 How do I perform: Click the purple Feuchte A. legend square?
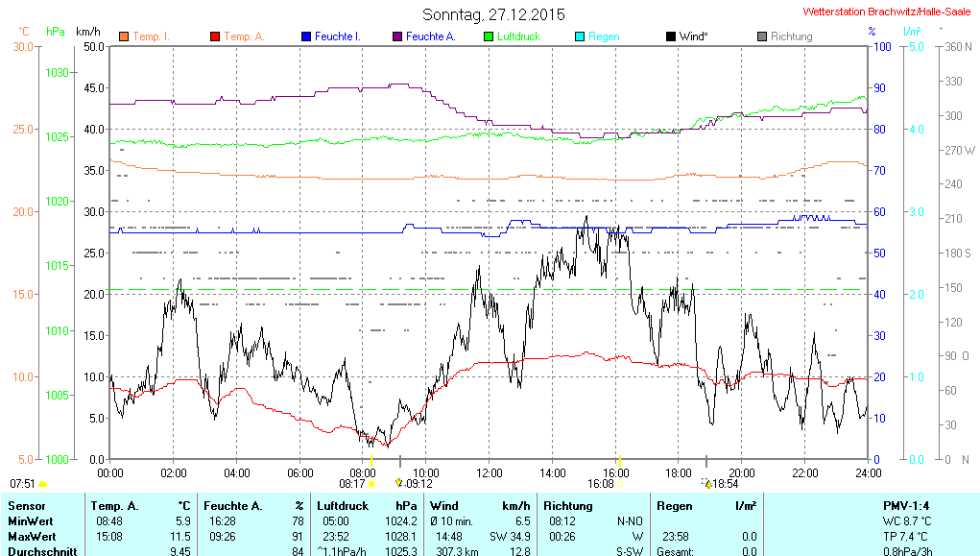coord(397,36)
